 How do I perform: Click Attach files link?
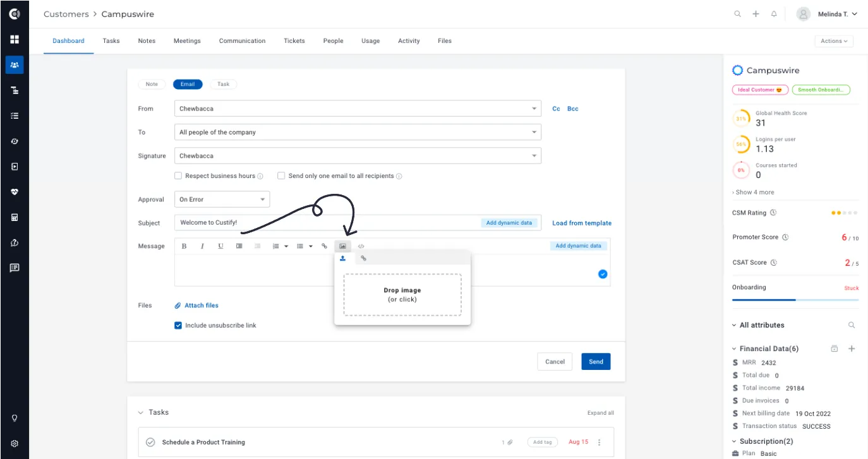[x=196, y=306]
